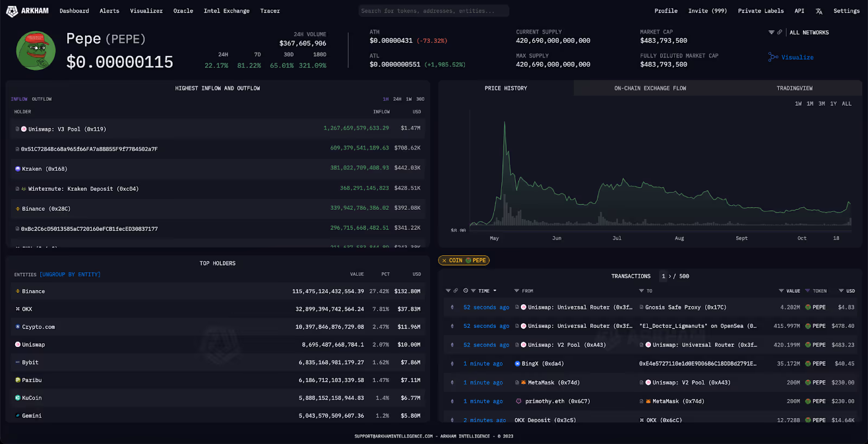868x444 pixels.
Task: Click the primothy.eth avatar icon
Action: click(519, 401)
